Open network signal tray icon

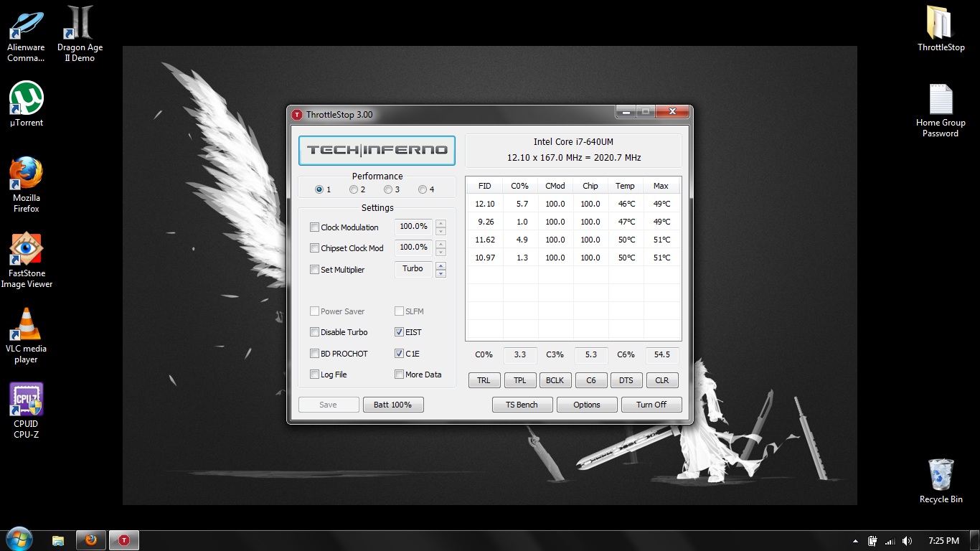click(x=890, y=541)
